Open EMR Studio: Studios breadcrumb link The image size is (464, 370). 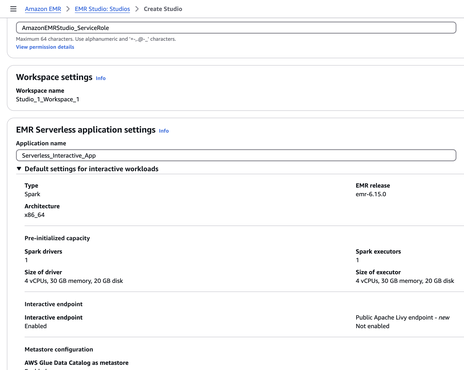102,9
